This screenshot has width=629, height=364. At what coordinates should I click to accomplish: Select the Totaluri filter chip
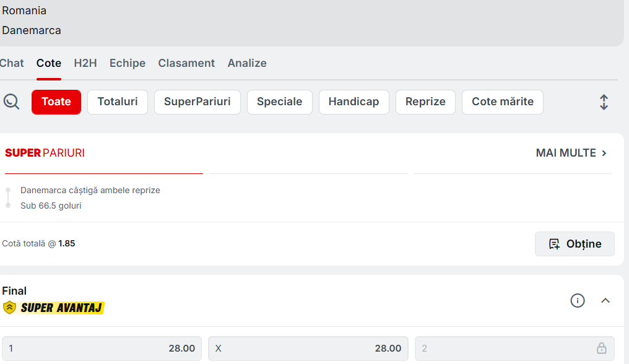point(118,102)
